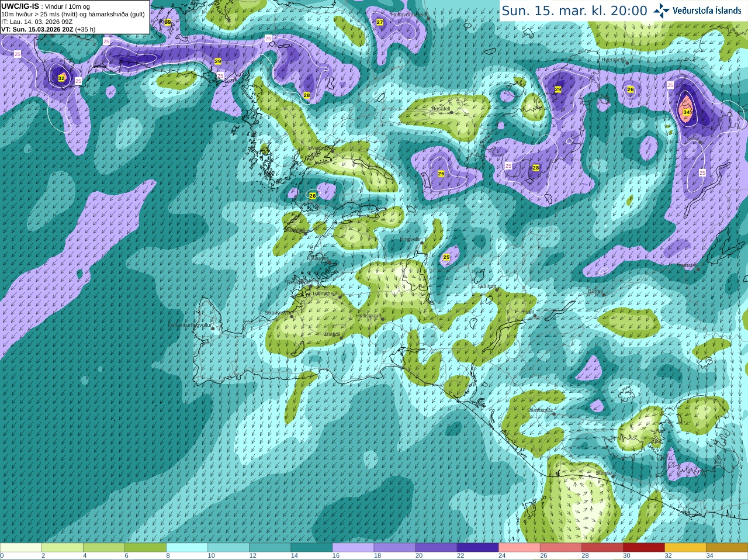The width and height of the screenshot is (748, 560).
Task: Click the 24–26 m/s pink legend swatch
Action: click(x=520, y=548)
